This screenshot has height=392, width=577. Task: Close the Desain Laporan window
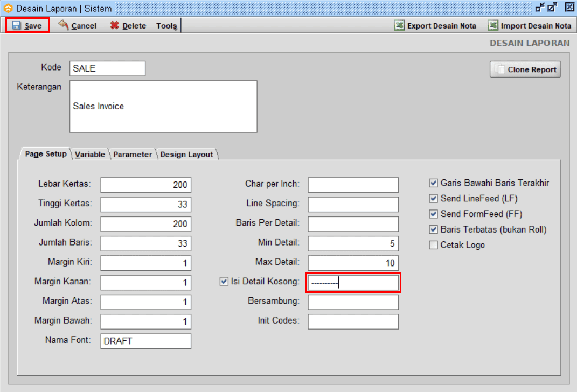(569, 7)
